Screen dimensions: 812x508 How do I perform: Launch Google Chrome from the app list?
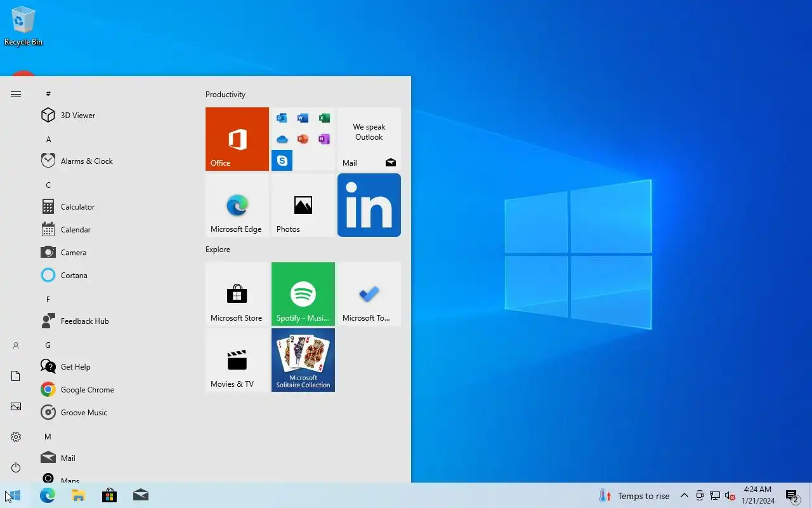point(114,390)
